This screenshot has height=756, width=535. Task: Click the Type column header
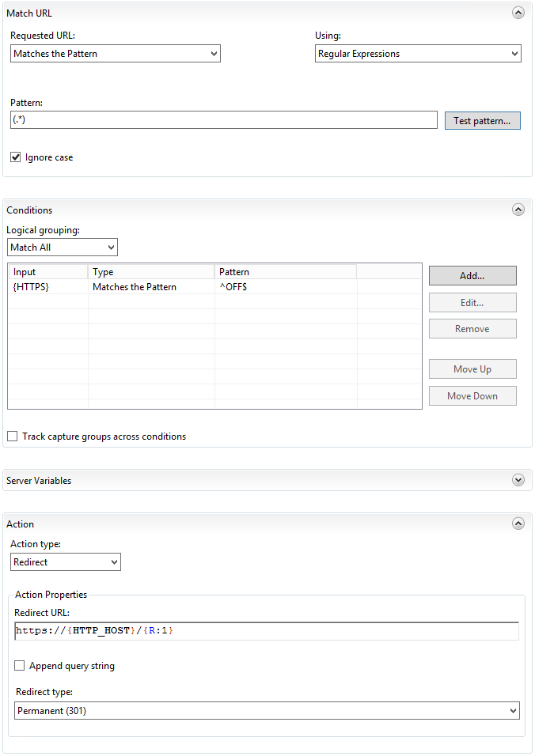(x=151, y=272)
